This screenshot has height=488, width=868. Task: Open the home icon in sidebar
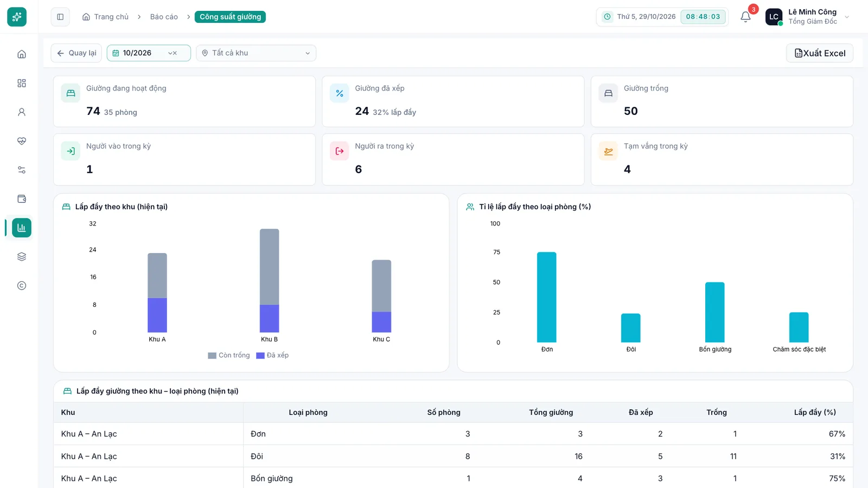click(22, 54)
